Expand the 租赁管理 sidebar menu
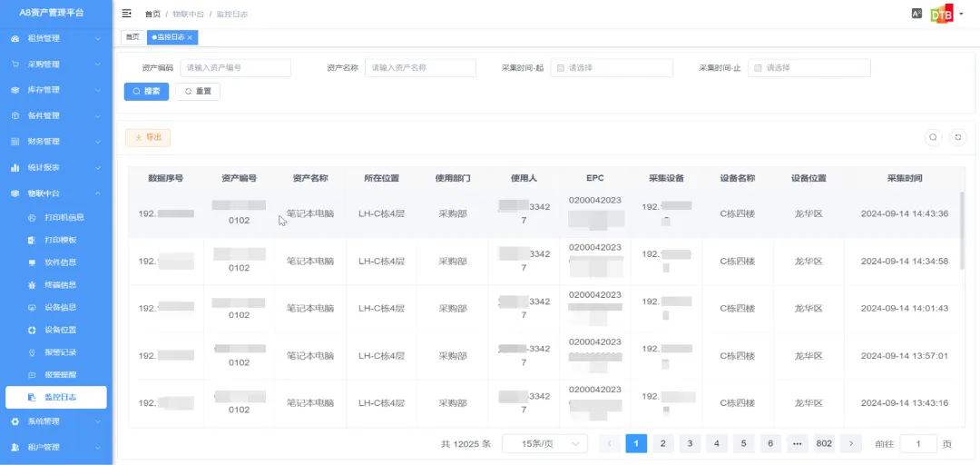 pyautogui.click(x=56, y=39)
